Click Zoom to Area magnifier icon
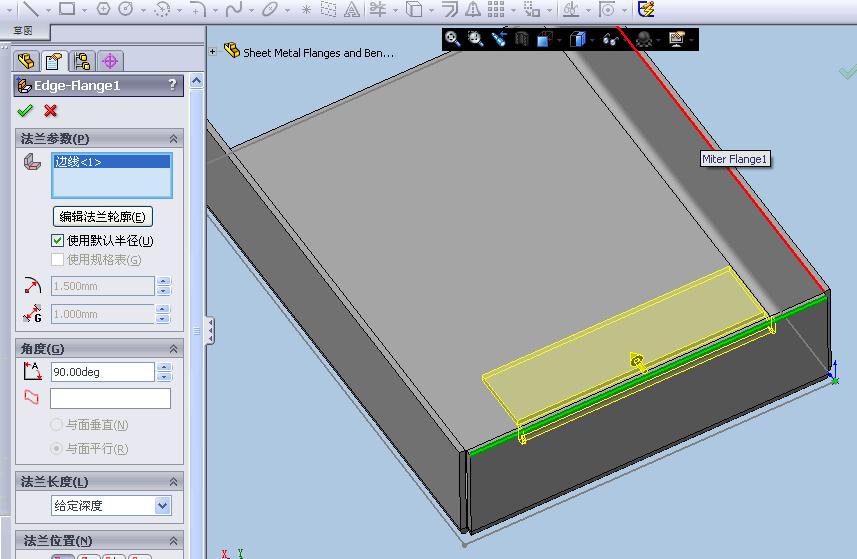The height and width of the screenshot is (559, 857). pyautogui.click(x=476, y=39)
